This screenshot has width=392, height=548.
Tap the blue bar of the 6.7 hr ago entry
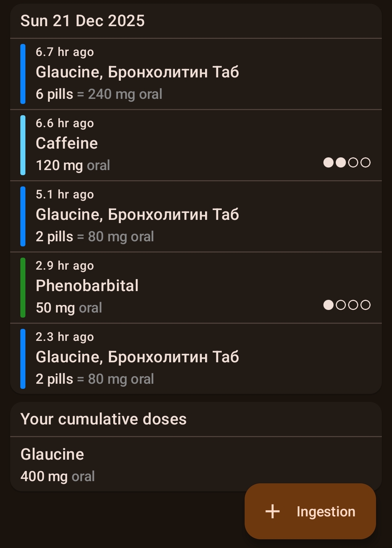pos(23,74)
